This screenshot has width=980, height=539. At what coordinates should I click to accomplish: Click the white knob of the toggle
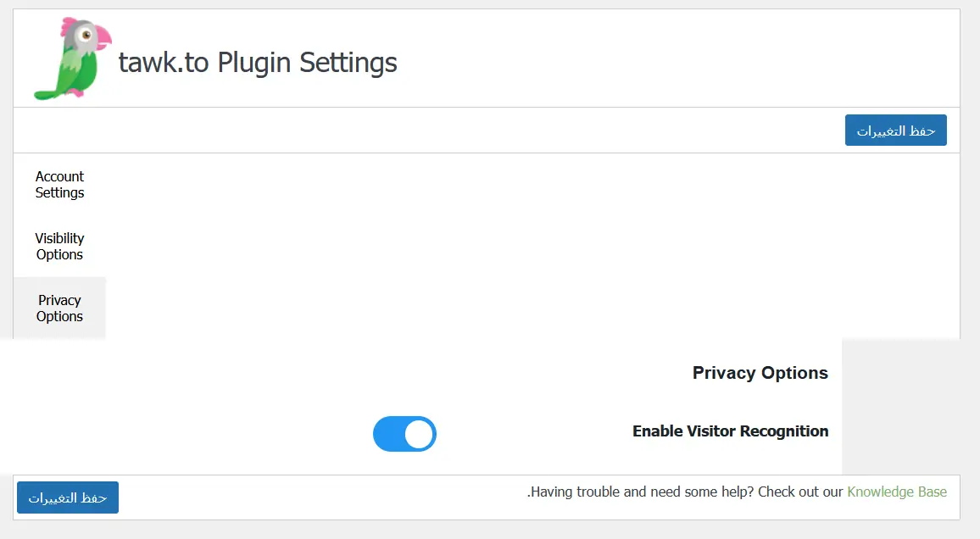pos(419,434)
